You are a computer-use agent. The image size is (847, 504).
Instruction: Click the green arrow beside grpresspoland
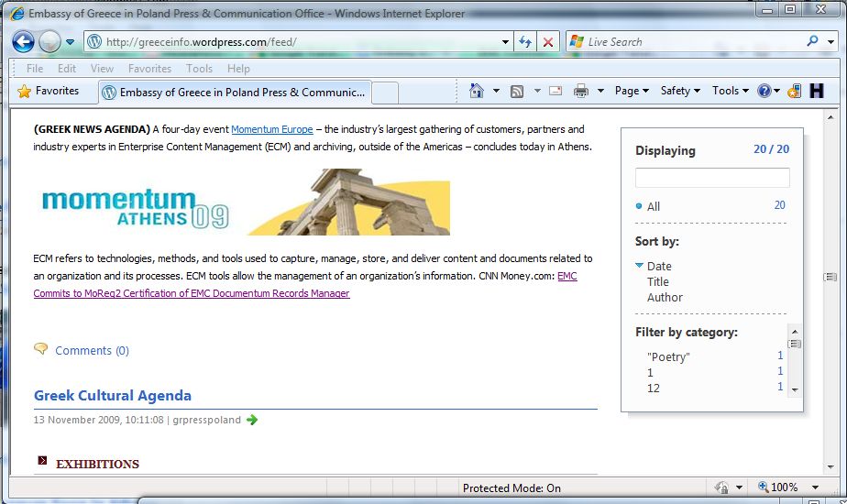252,420
